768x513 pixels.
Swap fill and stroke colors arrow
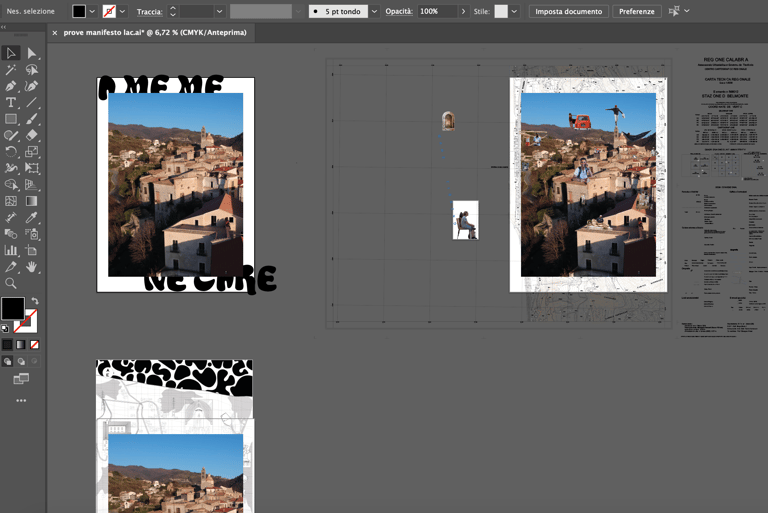tap(35, 301)
